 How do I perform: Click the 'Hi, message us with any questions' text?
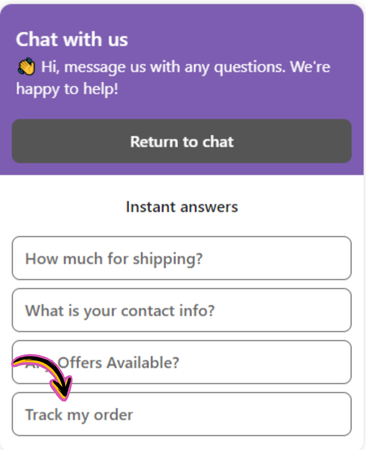point(186,67)
